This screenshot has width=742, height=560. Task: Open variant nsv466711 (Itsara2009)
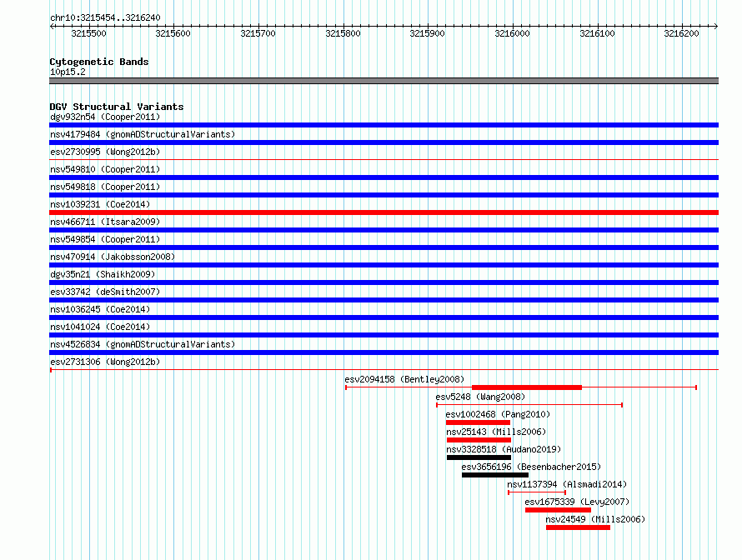coord(105,222)
